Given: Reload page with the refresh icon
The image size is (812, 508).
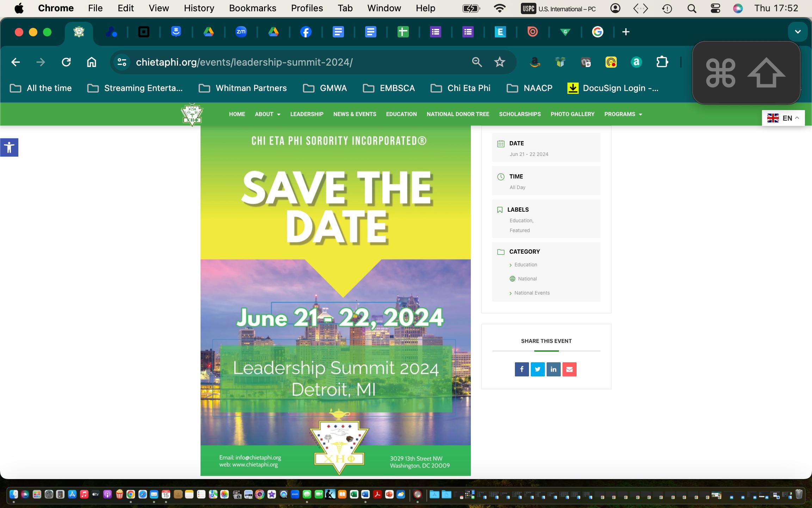Looking at the screenshot, I should [66, 62].
